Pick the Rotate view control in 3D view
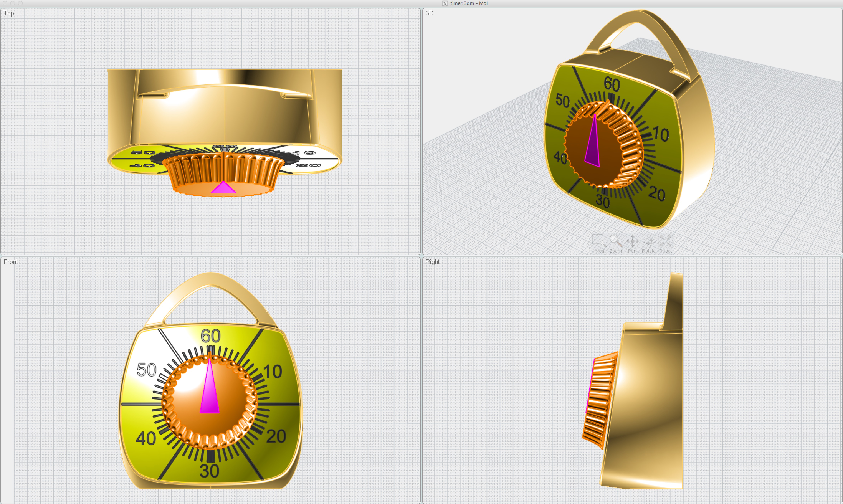 click(648, 244)
